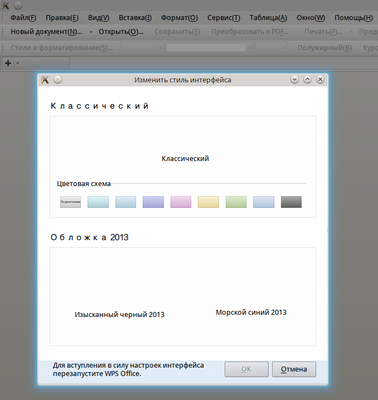Choose the Классический interface style
The width and height of the screenshot is (378, 400).
point(185,158)
